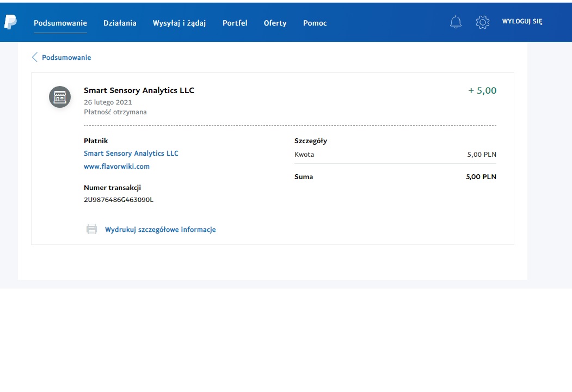Click the green + 5,00 amount
This screenshot has height=392, width=572.
coord(482,90)
